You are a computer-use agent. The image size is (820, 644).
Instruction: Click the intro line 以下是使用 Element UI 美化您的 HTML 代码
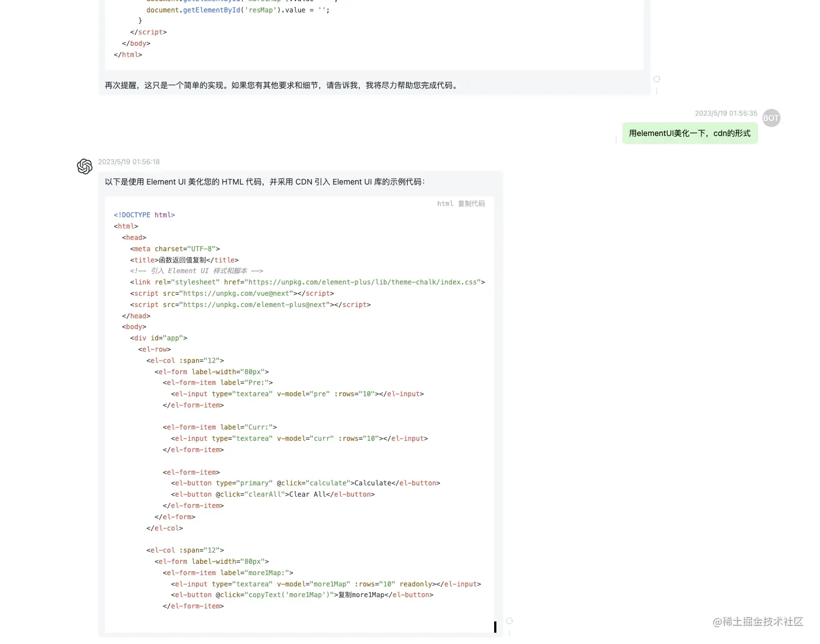click(x=264, y=182)
